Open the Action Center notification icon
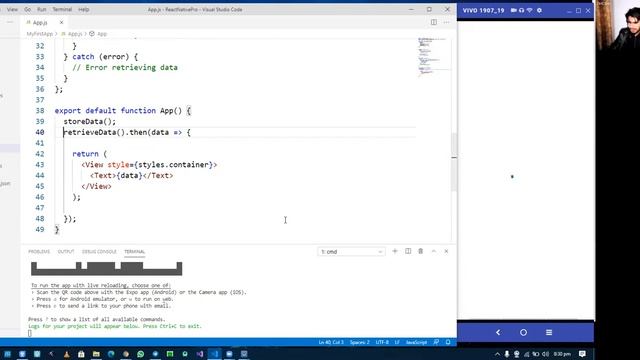Screen dimensions: 640x360 pos(582,354)
